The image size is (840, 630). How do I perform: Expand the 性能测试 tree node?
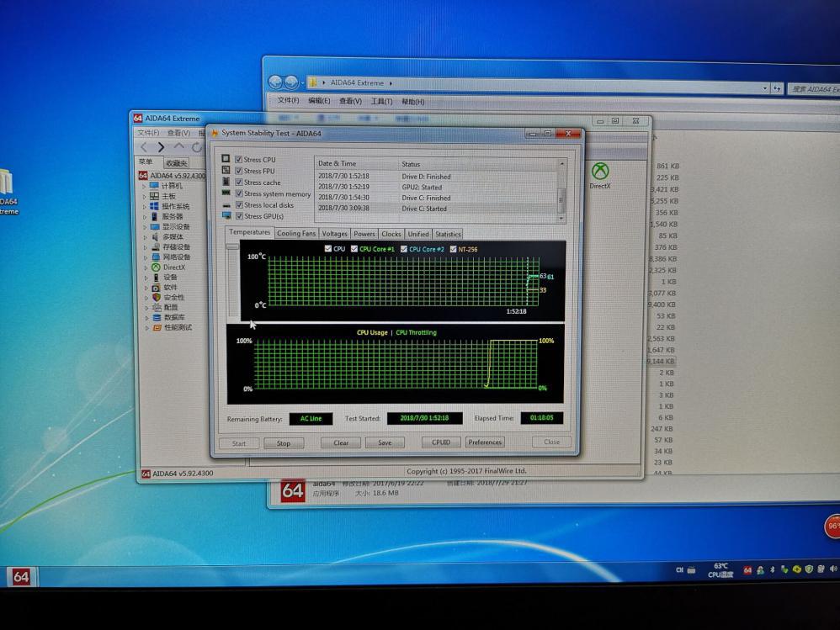(x=147, y=327)
